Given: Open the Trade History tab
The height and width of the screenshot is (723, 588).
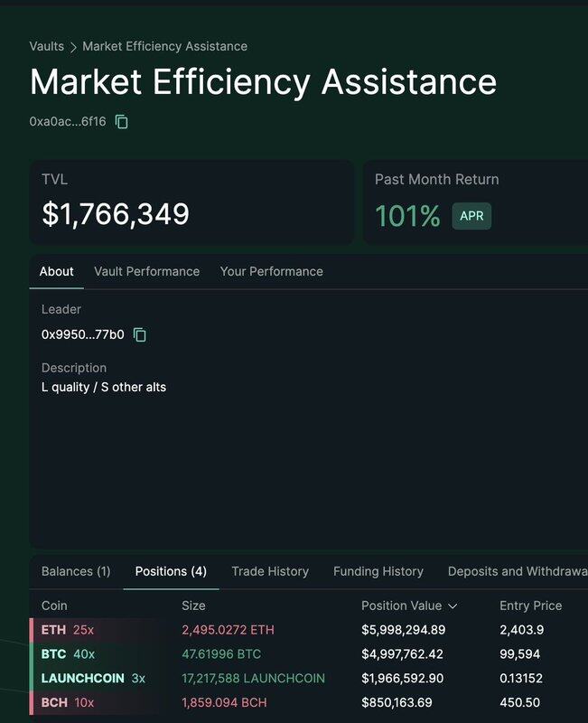Looking at the screenshot, I should click(x=270, y=571).
